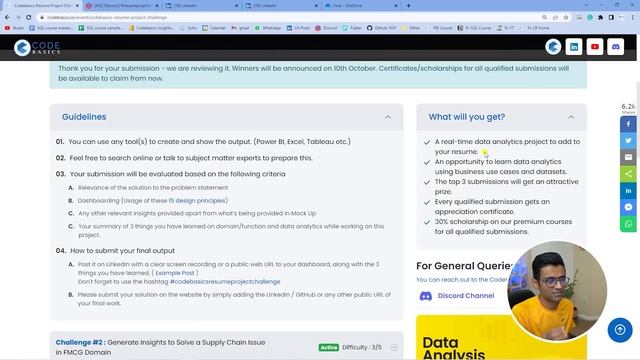This screenshot has width=640, height=360.
Task: Share page via Twitter sidebar icon
Action: click(x=628, y=140)
